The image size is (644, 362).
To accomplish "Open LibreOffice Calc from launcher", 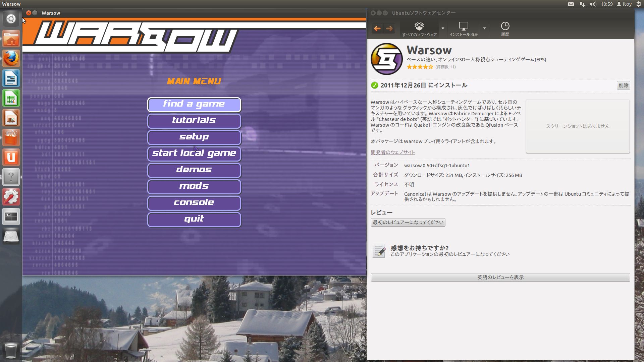I will tap(11, 98).
